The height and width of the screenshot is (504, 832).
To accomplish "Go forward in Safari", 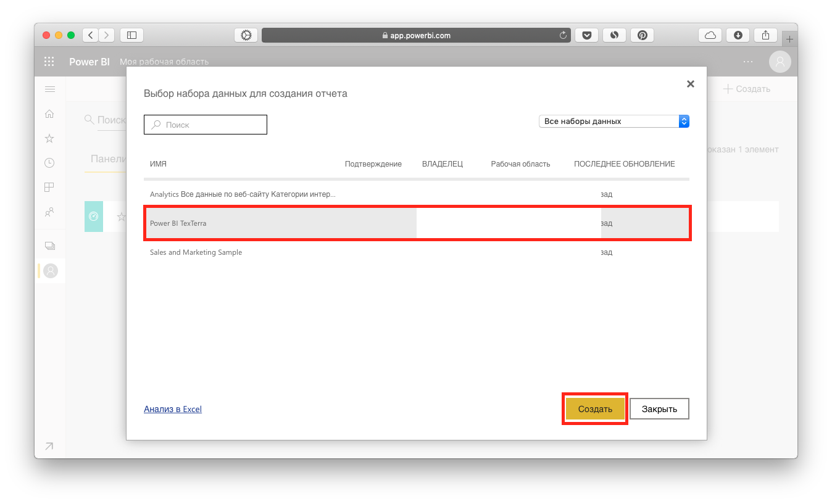I will [107, 35].
